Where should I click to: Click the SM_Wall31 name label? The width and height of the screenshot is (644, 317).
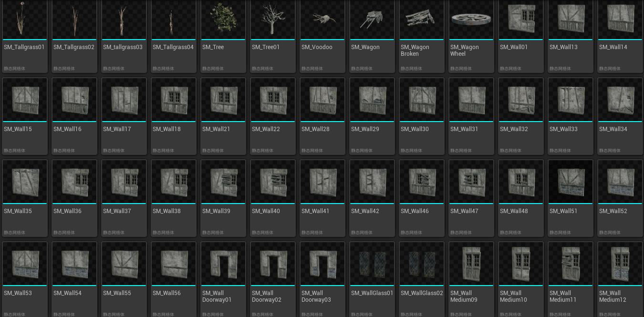point(464,129)
